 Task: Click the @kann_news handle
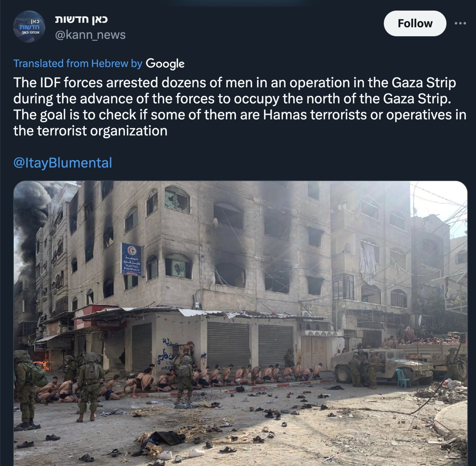(90, 35)
